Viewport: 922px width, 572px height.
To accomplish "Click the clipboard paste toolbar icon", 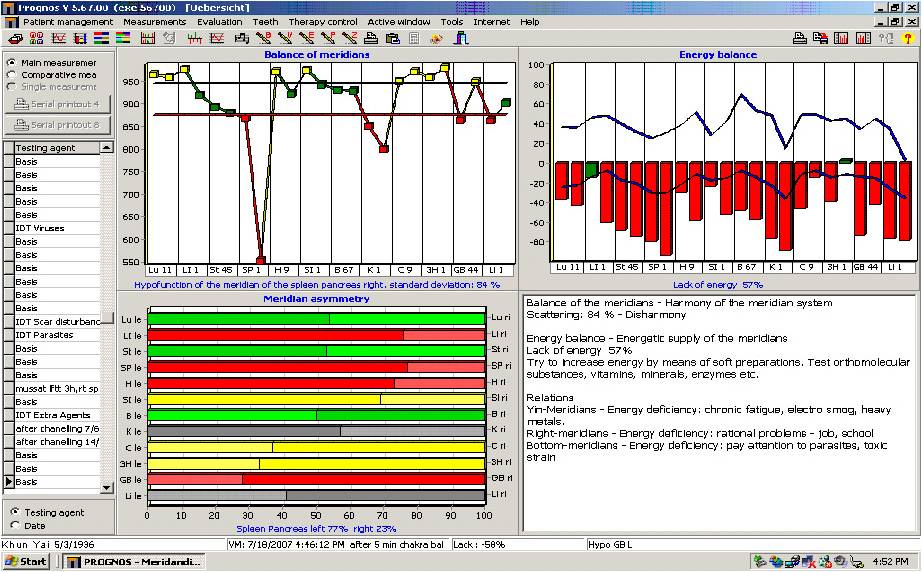I will [x=393, y=39].
